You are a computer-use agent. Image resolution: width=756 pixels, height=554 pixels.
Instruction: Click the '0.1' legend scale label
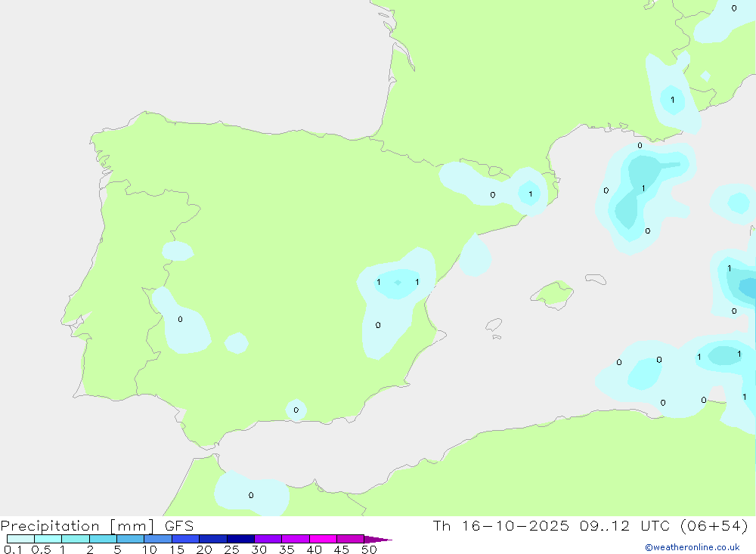[x=13, y=549]
